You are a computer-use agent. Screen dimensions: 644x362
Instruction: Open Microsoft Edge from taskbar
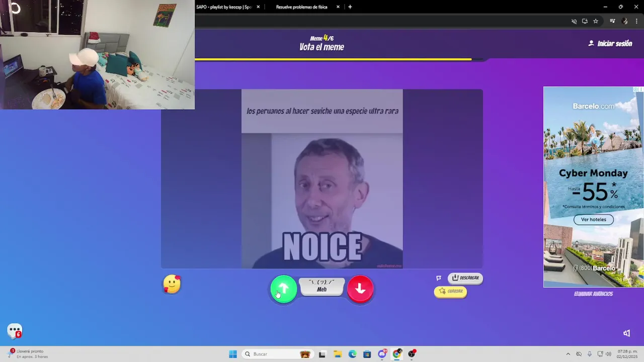[352, 354]
